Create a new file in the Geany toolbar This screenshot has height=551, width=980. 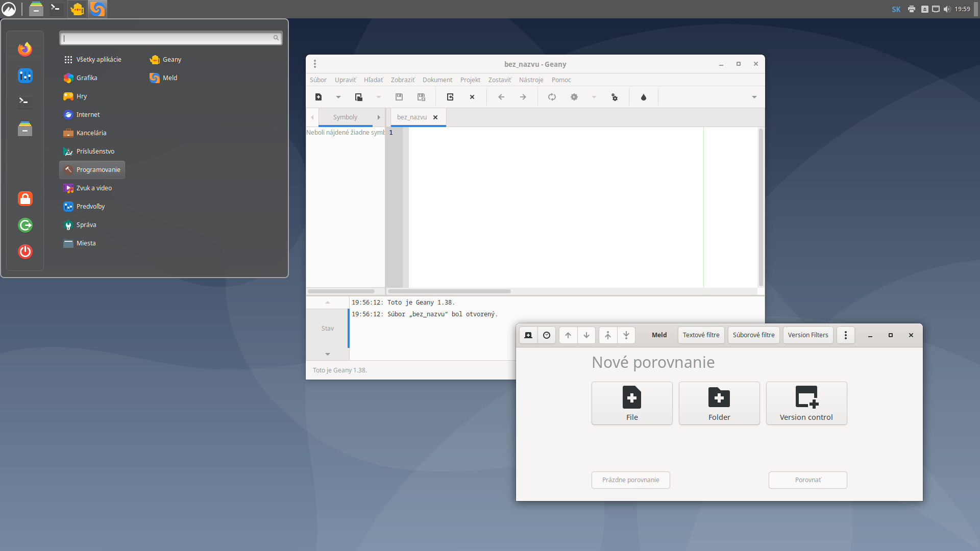(318, 97)
